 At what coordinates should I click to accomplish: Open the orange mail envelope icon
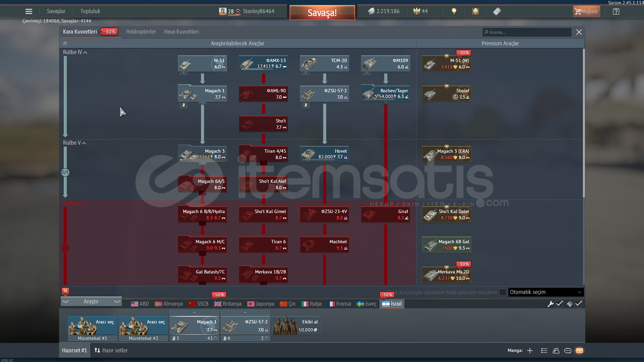tap(580, 351)
